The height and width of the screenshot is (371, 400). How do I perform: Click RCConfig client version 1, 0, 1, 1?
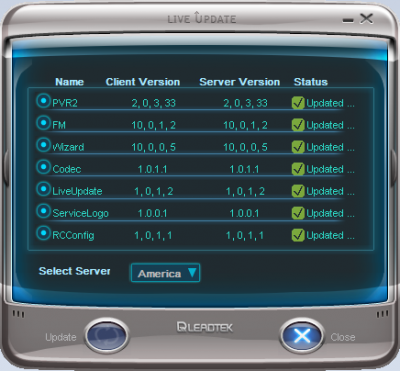pos(153,235)
